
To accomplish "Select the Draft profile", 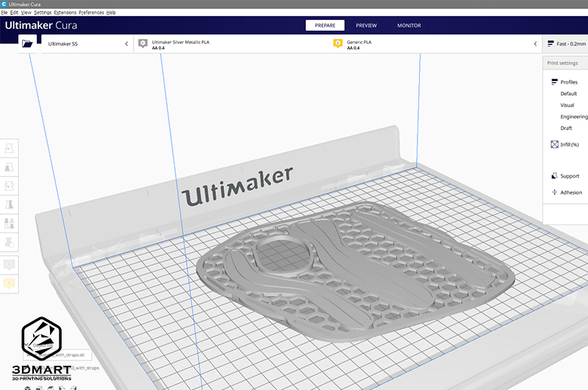I will coord(566,128).
